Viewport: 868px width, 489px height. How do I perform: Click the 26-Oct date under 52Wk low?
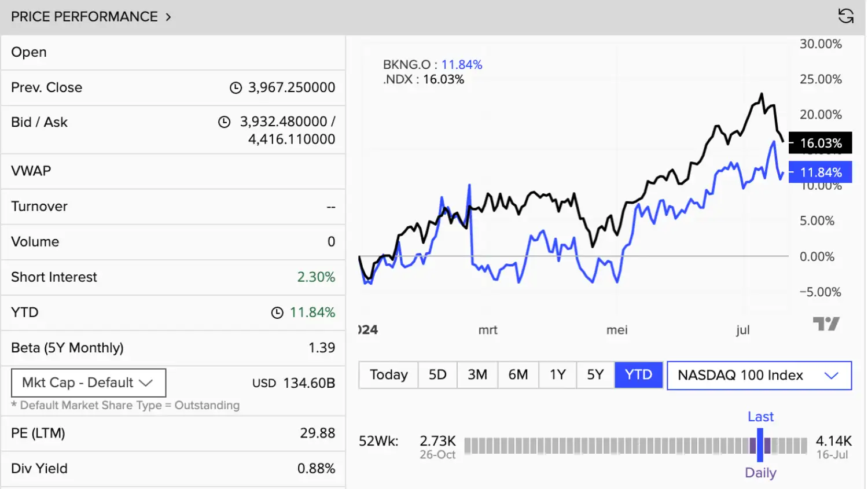(437, 455)
